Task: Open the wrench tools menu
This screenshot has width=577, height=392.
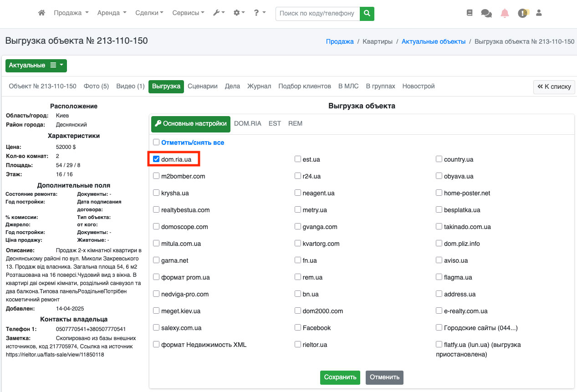Action: coord(219,13)
